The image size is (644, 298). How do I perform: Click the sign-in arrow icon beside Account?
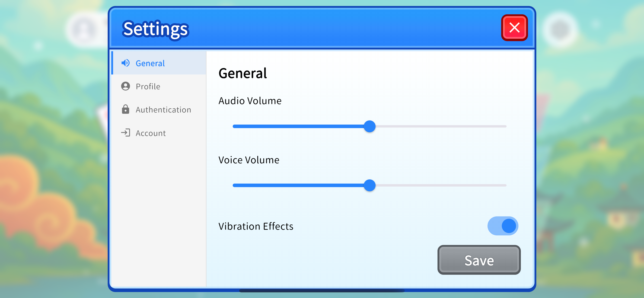click(125, 133)
